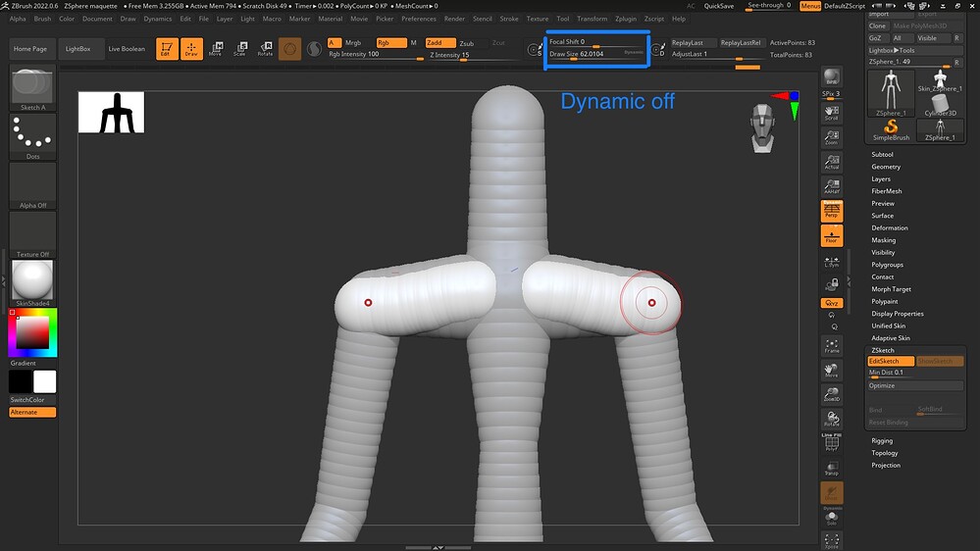This screenshot has height=551, width=980.
Task: Toggle the Qxyz rotation mode
Action: tap(831, 303)
